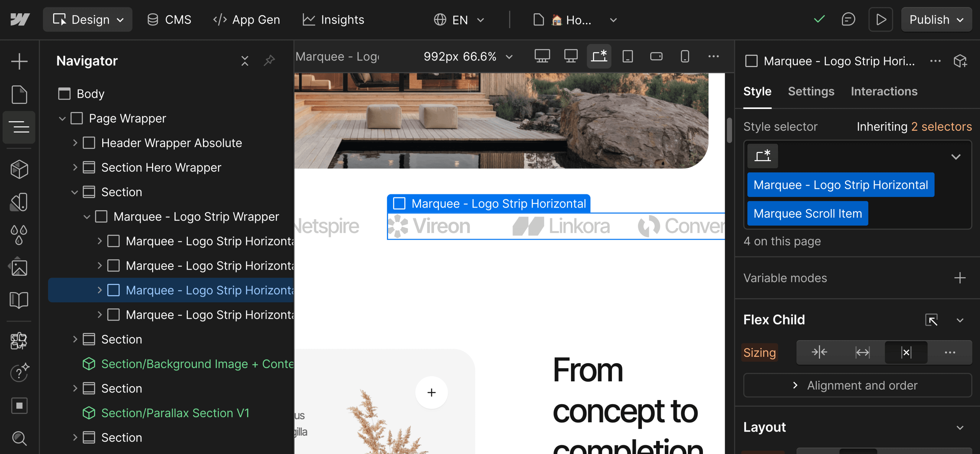Switch to the Settings tab
Viewport: 980px width, 454px height.
[811, 91]
